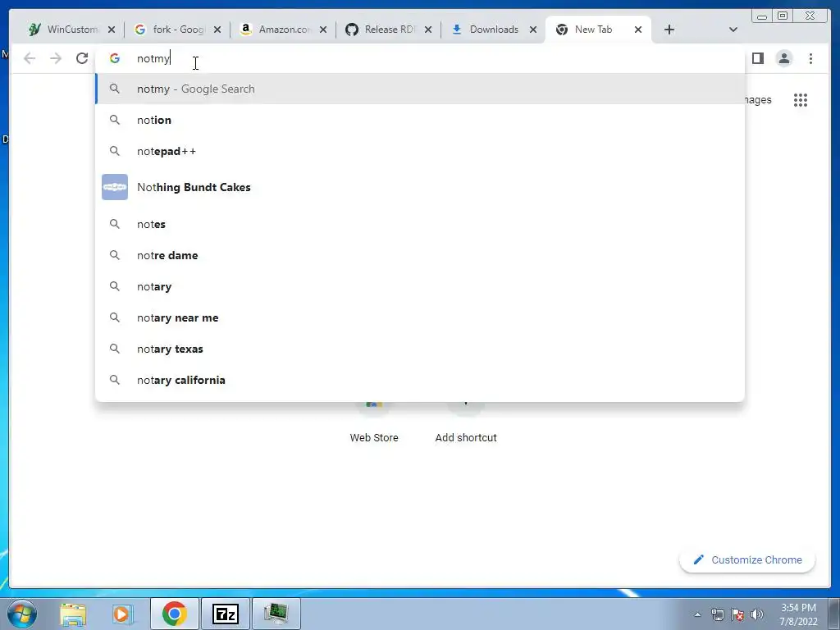The width and height of the screenshot is (840, 630).
Task: Close the New Tab tab
Action: pyautogui.click(x=638, y=30)
